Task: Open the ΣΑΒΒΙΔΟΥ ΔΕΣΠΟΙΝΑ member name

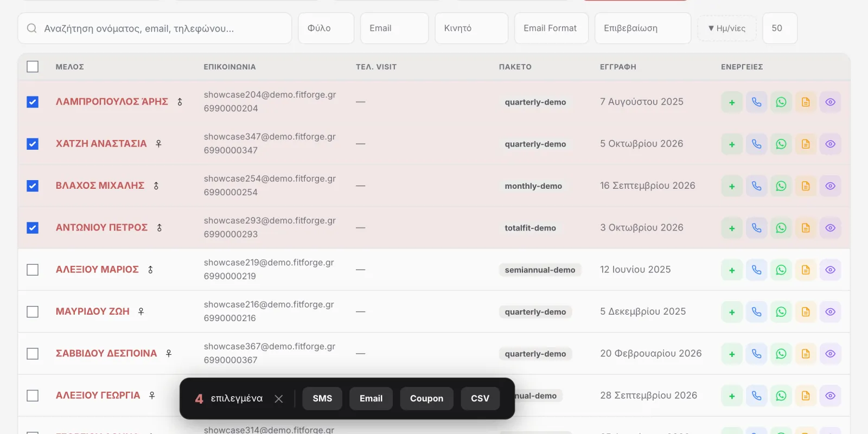Action: coord(106,354)
